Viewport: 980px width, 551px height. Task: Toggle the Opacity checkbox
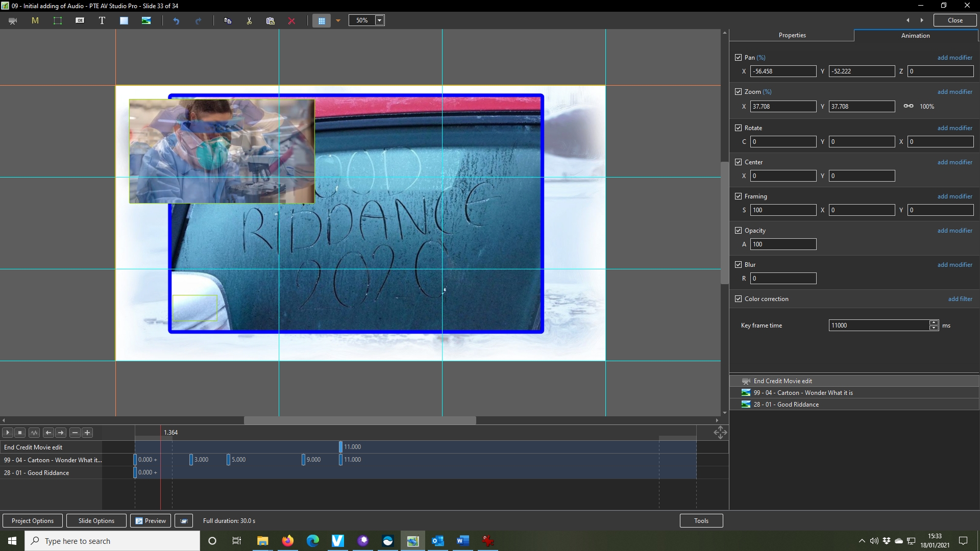738,231
